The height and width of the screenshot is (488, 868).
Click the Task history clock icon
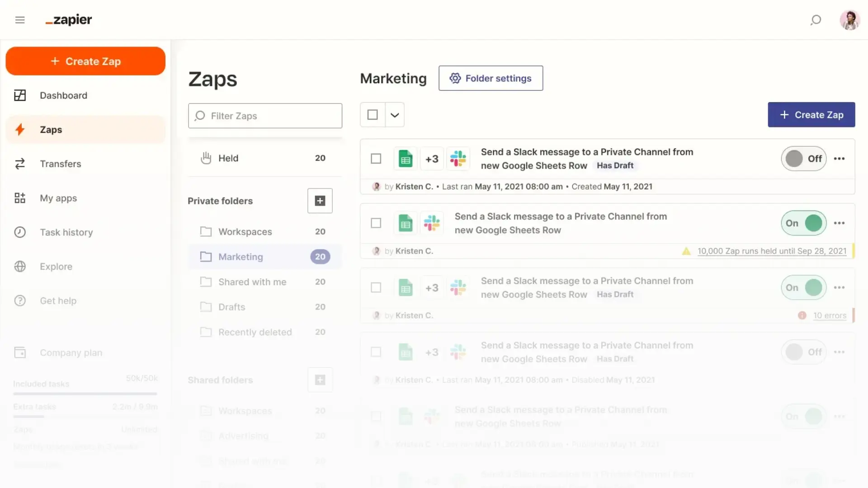(x=20, y=232)
